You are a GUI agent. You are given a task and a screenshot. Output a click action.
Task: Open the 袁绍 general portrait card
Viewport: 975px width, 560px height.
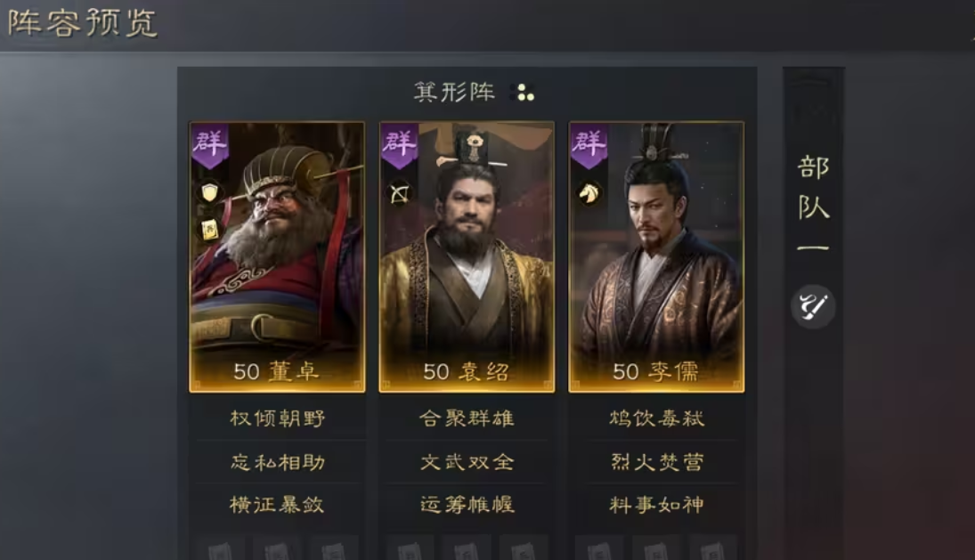[x=467, y=256]
